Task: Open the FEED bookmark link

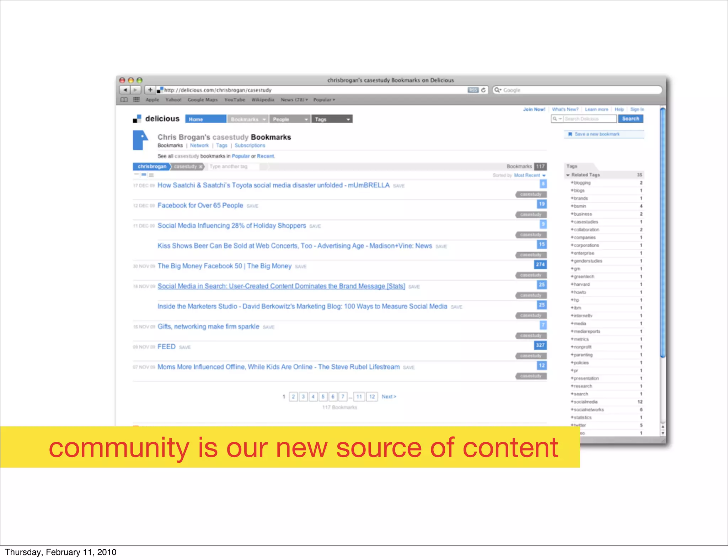Action: click(166, 347)
